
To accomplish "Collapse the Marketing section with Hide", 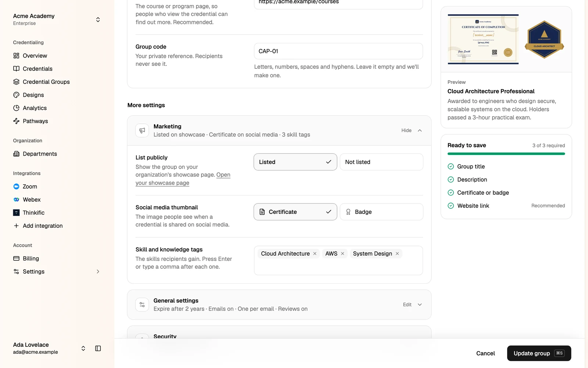I will (x=412, y=130).
